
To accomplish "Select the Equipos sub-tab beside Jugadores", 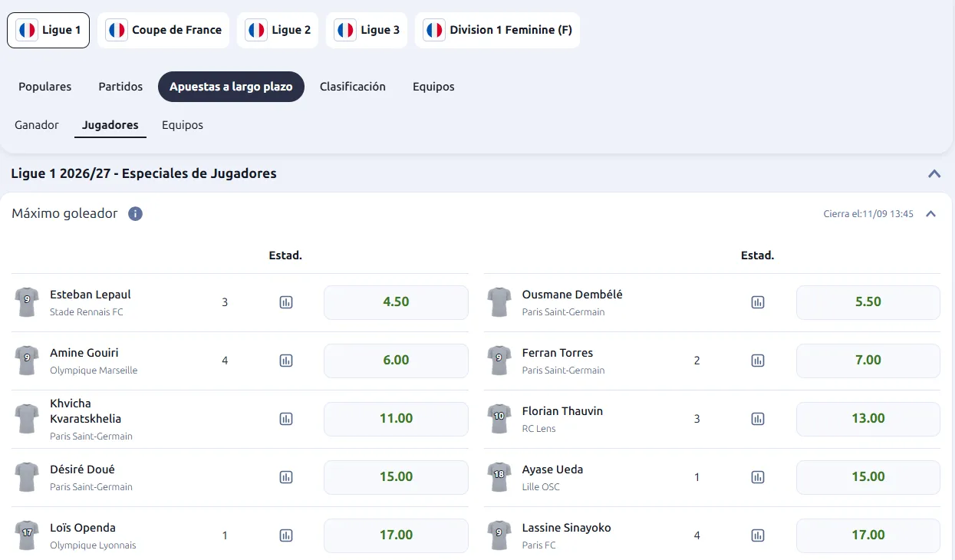I will coord(183,124).
